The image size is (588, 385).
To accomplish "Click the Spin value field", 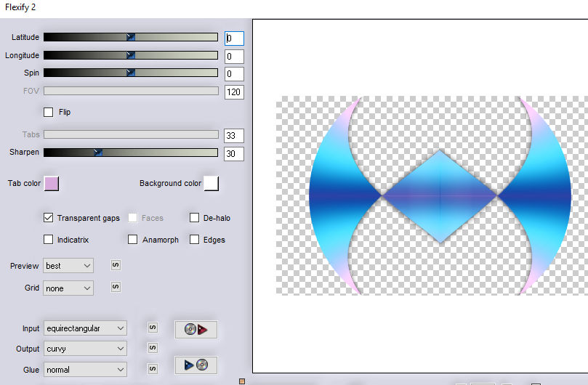I will [234, 74].
